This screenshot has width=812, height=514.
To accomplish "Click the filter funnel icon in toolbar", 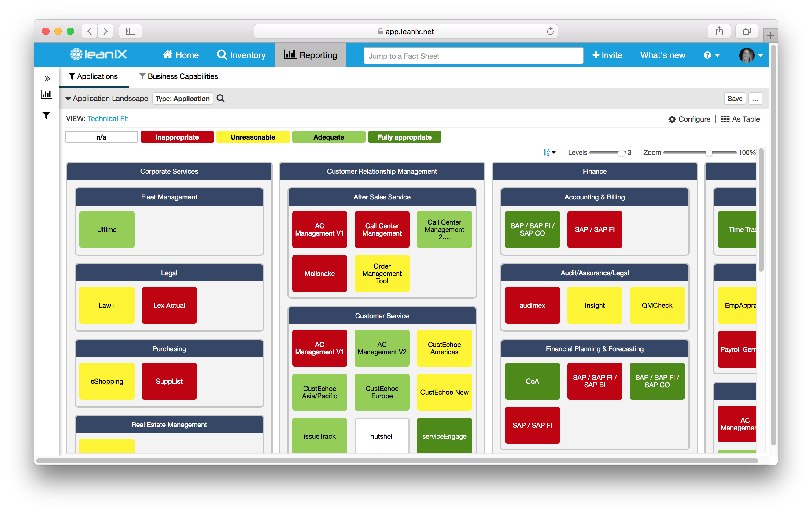I will pyautogui.click(x=47, y=115).
